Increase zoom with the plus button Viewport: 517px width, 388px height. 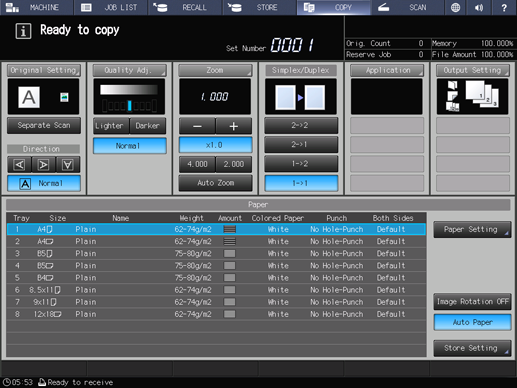point(234,126)
